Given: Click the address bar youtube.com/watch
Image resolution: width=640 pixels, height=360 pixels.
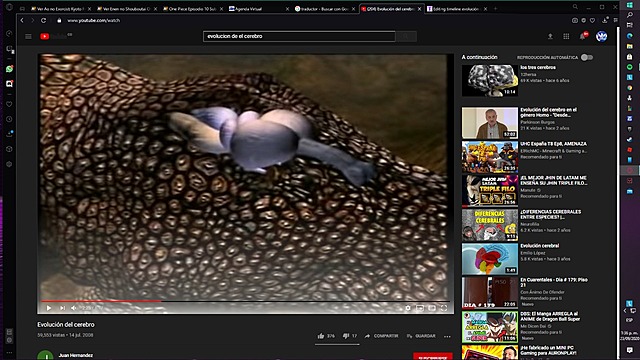Looking at the screenshot, I should point(94,20).
